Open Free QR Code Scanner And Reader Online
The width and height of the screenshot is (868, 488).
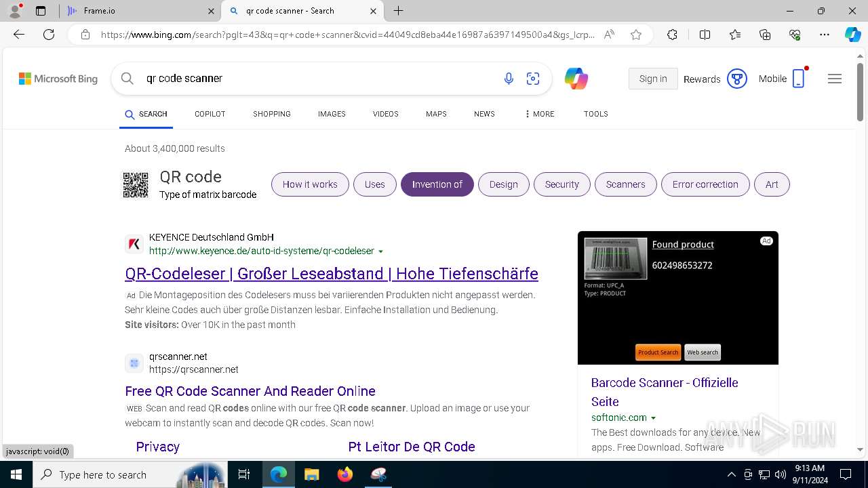point(250,391)
